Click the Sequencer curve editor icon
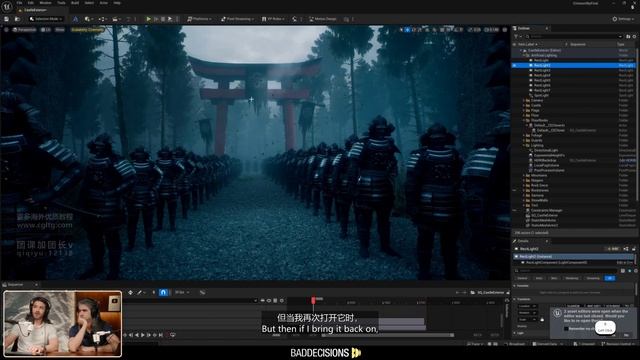The height and width of the screenshot is (360, 640). [202, 292]
